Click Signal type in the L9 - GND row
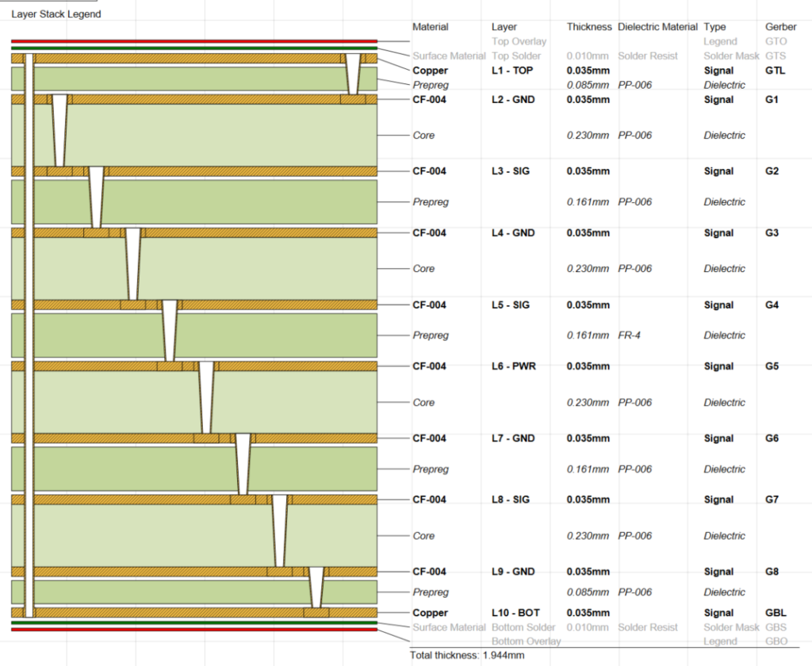The height and width of the screenshot is (666, 812). coord(718,571)
